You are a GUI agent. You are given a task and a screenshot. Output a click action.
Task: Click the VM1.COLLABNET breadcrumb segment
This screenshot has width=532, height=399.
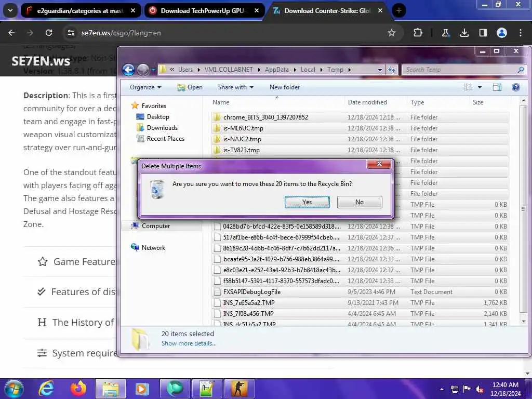click(x=229, y=70)
